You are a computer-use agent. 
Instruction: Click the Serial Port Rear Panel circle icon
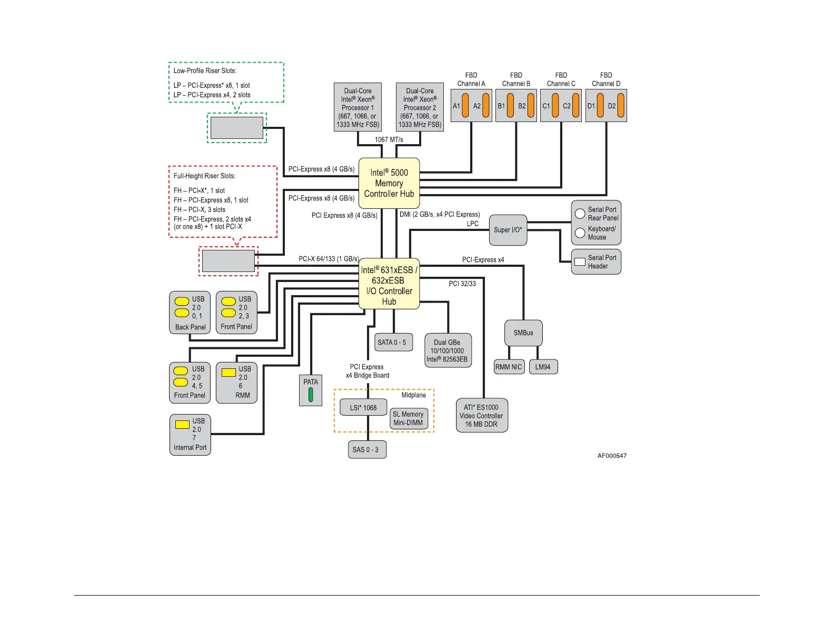[580, 214]
